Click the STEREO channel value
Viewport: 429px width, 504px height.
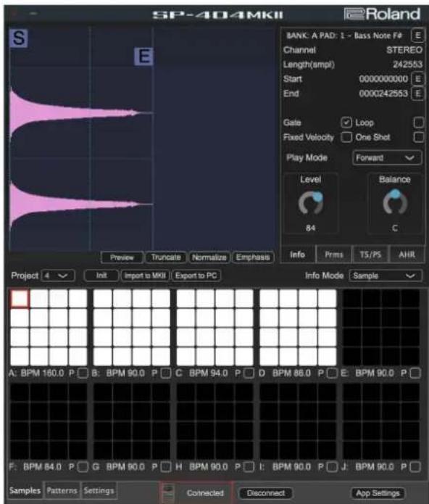coord(404,50)
